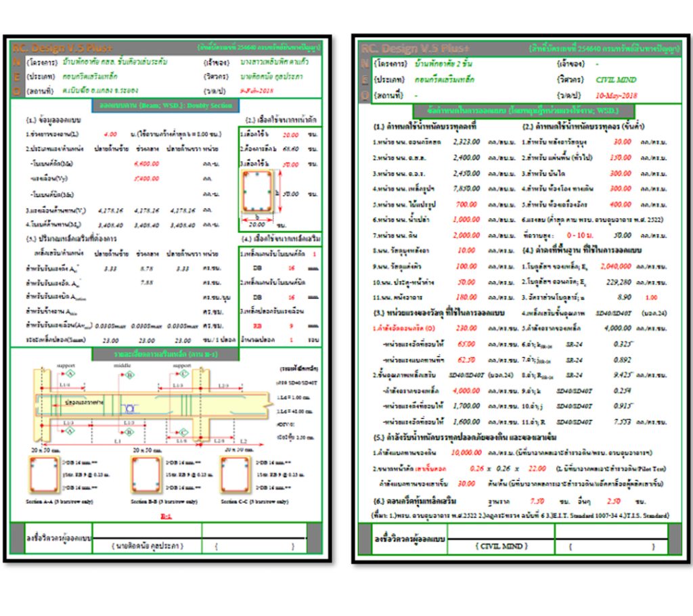Click the upper diamond marker A near left support
693x616 pixels.
tap(70, 374)
